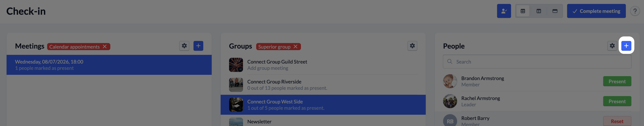Mark Brandon Armstrong as Present
Image resolution: width=644 pixels, height=126 pixels.
(x=617, y=81)
